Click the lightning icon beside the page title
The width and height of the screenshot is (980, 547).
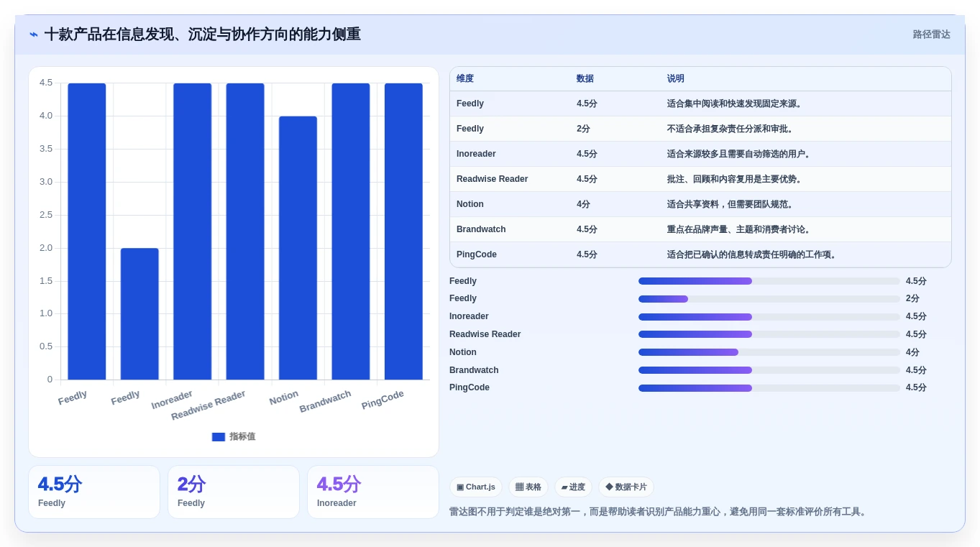(34, 35)
